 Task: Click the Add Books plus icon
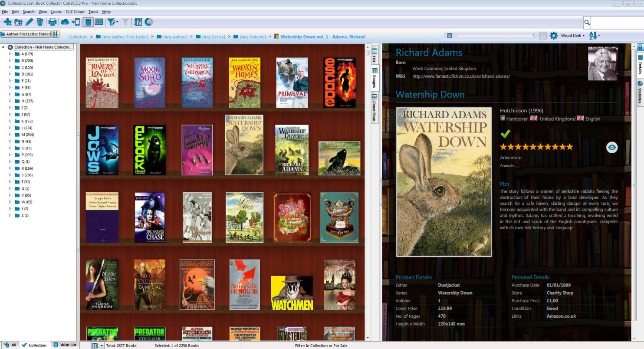7,22
